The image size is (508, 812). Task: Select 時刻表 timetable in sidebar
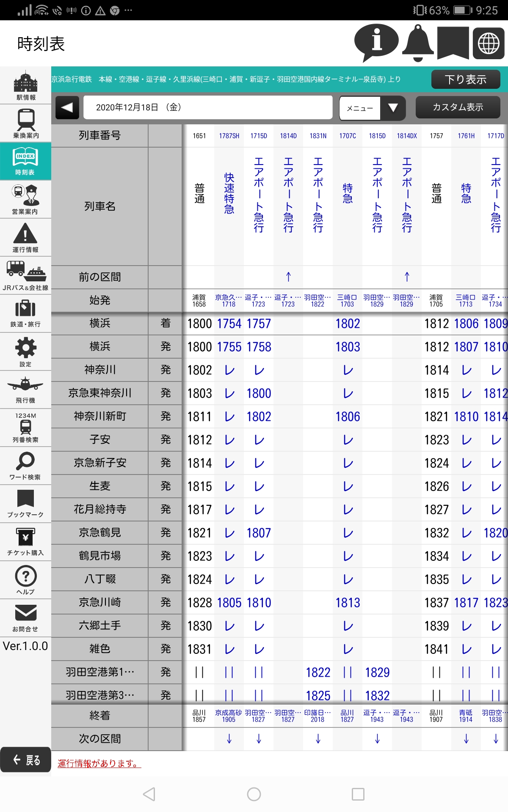pyautogui.click(x=25, y=161)
